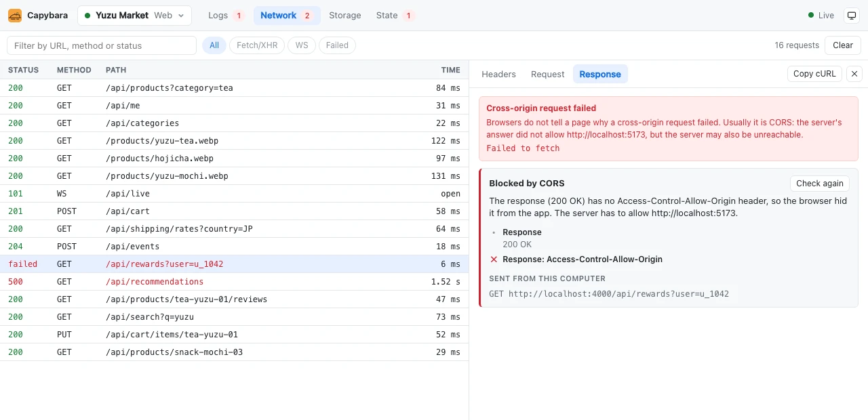Viewport: 868px width, 420px height.
Task: Sort by the METHOD column header
Action: point(74,70)
